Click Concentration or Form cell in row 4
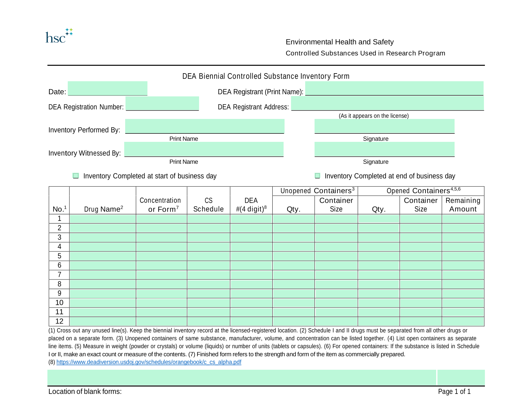The image size is (532, 411). (161, 247)
